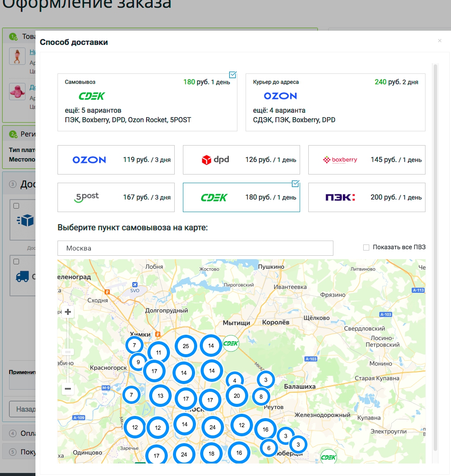
Task: Select the Курьер до адреса OZON card
Action: pyautogui.click(x=336, y=102)
